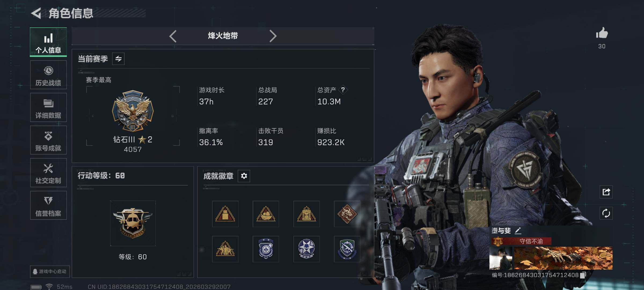This screenshot has height=290, width=644.
Task: Go to previous mode with left chevron
Action: pos(173,36)
